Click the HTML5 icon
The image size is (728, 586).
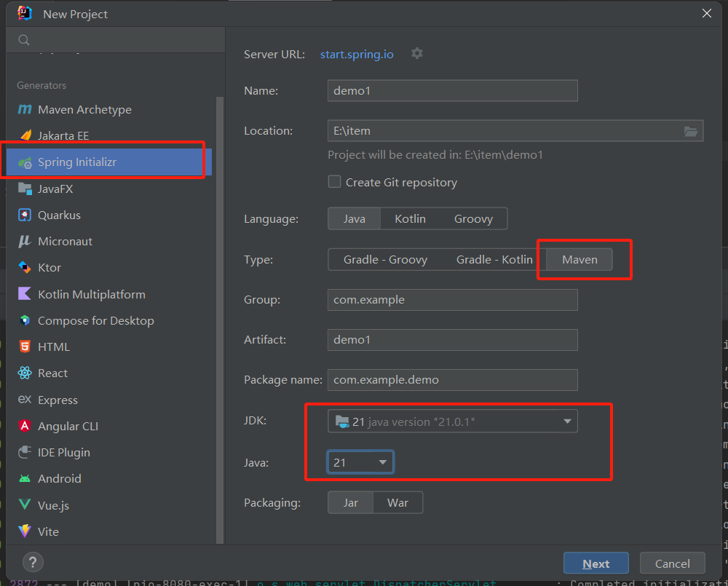pos(25,347)
